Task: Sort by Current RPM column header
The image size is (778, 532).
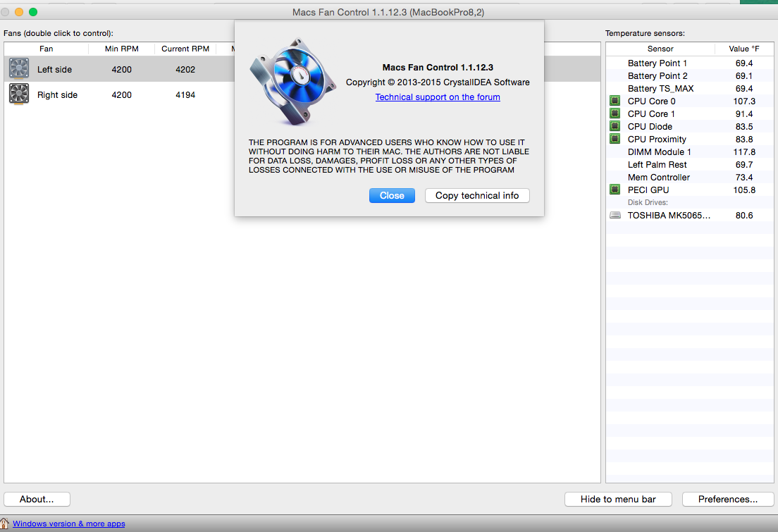Action: [185, 49]
